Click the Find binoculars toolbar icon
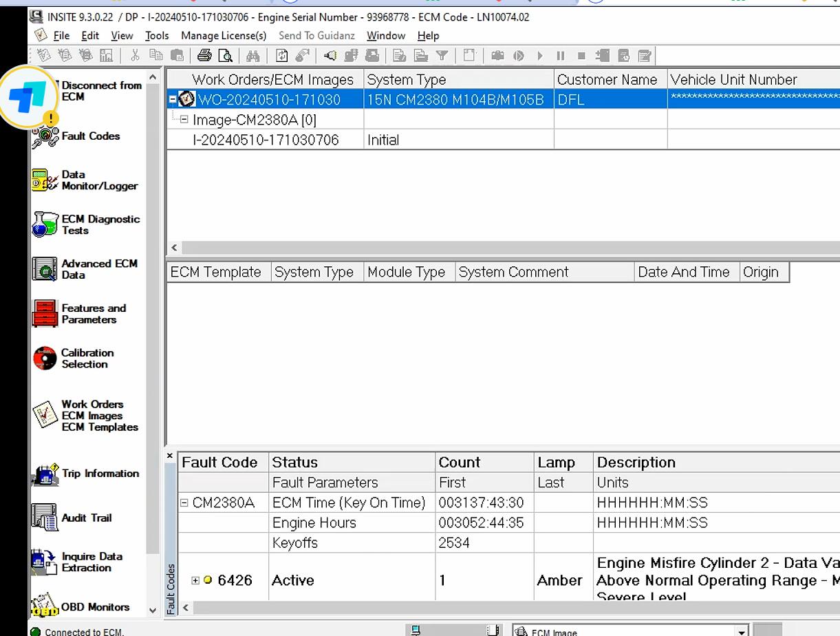This screenshot has height=636, width=840. 252,56
